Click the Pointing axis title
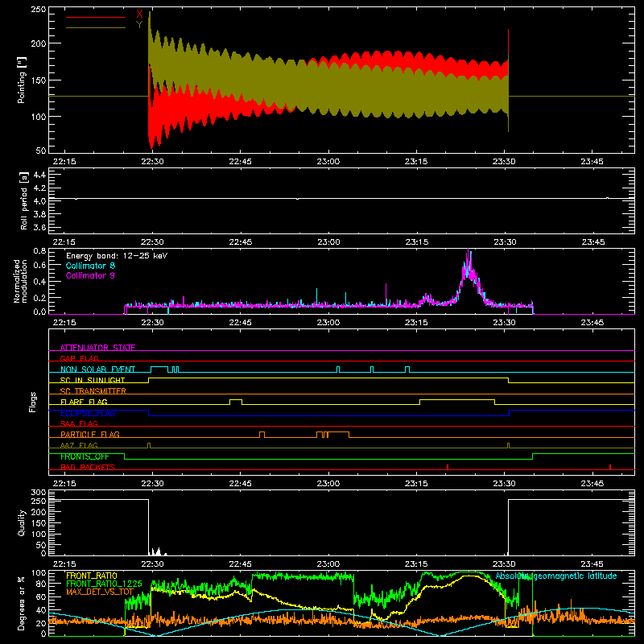Image resolution: width=644 pixels, height=644 pixels. click(22, 80)
